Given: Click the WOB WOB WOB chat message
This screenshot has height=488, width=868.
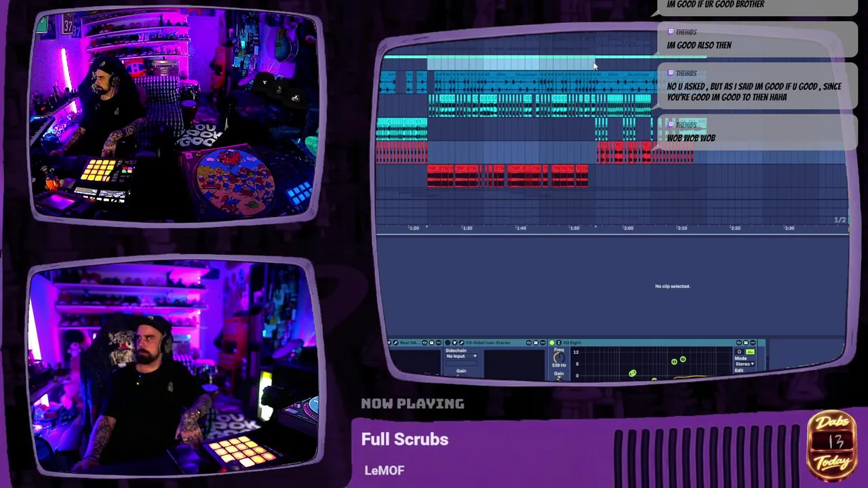Looking at the screenshot, I should click(x=691, y=138).
